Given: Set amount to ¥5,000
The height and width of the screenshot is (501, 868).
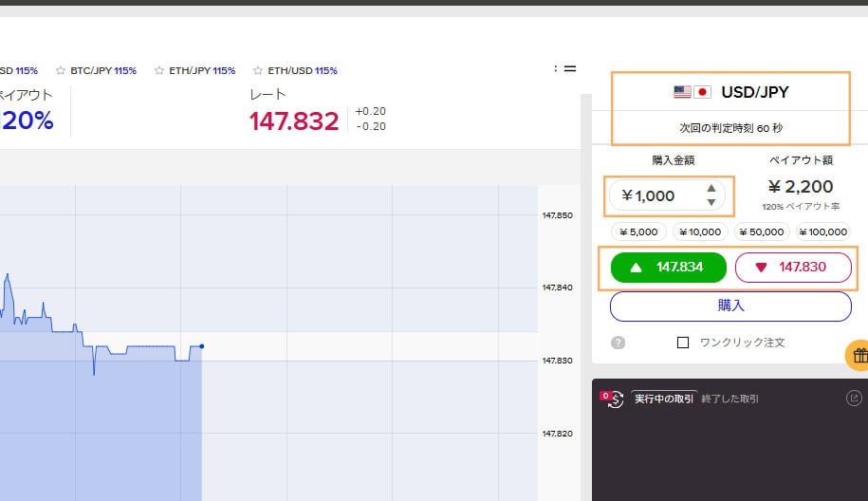Looking at the screenshot, I should pos(638,232).
